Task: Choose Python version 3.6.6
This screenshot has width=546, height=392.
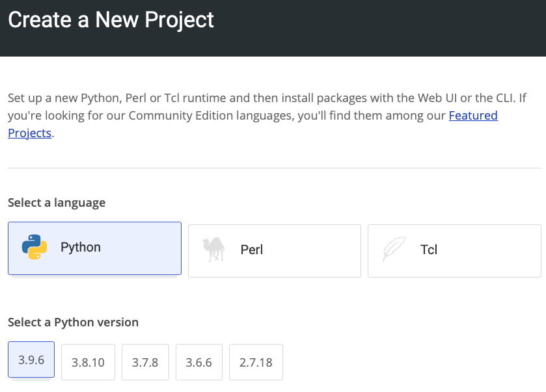Action: (199, 362)
